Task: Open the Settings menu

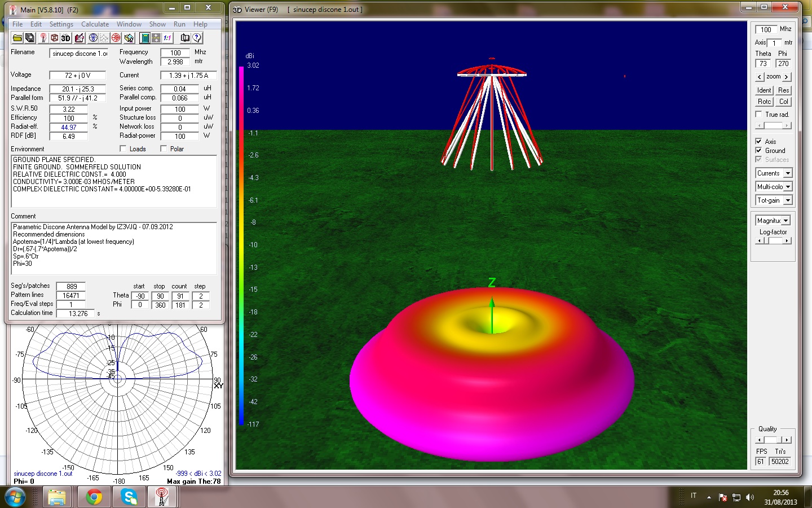Action: tap(61, 24)
